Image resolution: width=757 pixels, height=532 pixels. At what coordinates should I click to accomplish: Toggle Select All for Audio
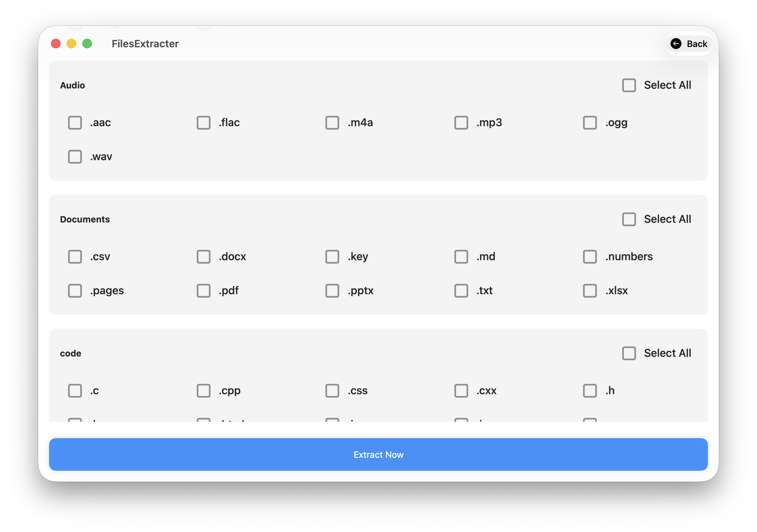[629, 85]
